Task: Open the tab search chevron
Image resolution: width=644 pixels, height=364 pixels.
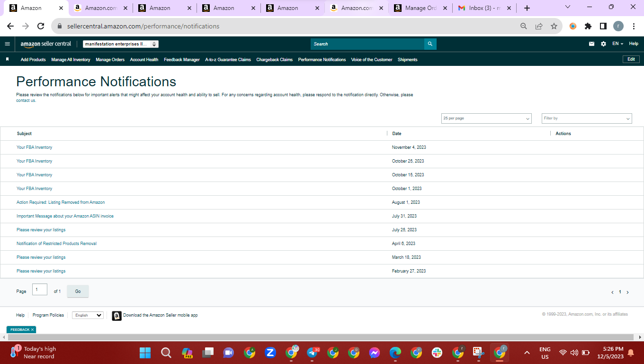Action: 568,7
